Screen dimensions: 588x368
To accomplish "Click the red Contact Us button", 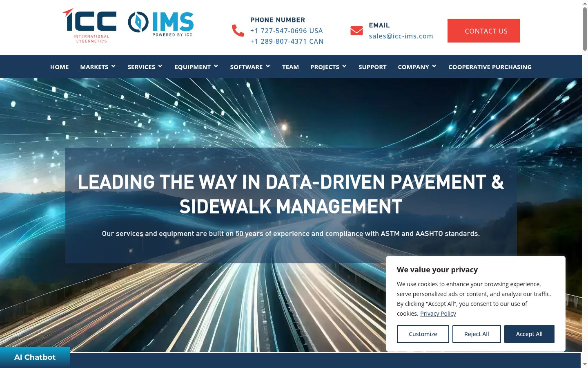I will (x=483, y=31).
